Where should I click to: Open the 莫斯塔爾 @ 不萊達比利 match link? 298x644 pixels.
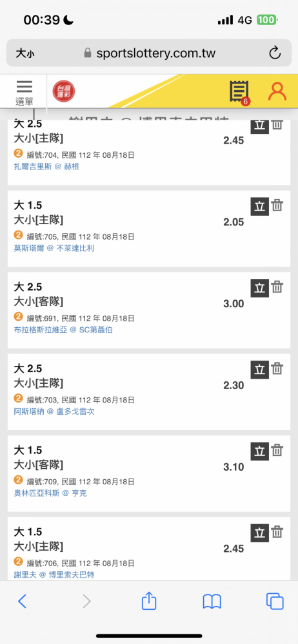(54, 249)
